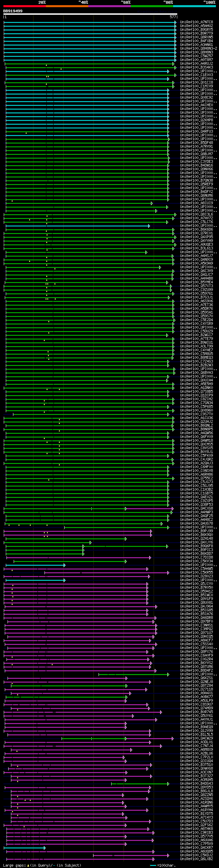The width and height of the screenshot is (219, 868).
Task: Click the cyan alignment bar for UniRef100_A7NTC8
Action: [90, 22]
